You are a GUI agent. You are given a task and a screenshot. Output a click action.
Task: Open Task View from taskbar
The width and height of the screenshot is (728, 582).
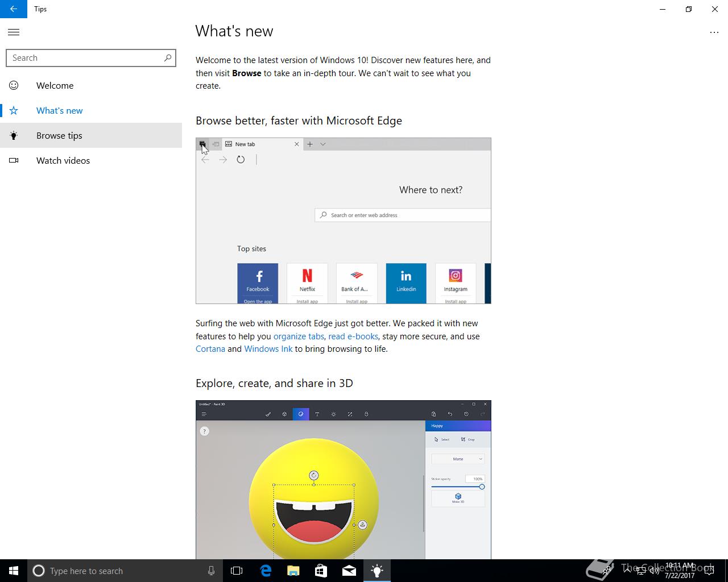point(237,571)
